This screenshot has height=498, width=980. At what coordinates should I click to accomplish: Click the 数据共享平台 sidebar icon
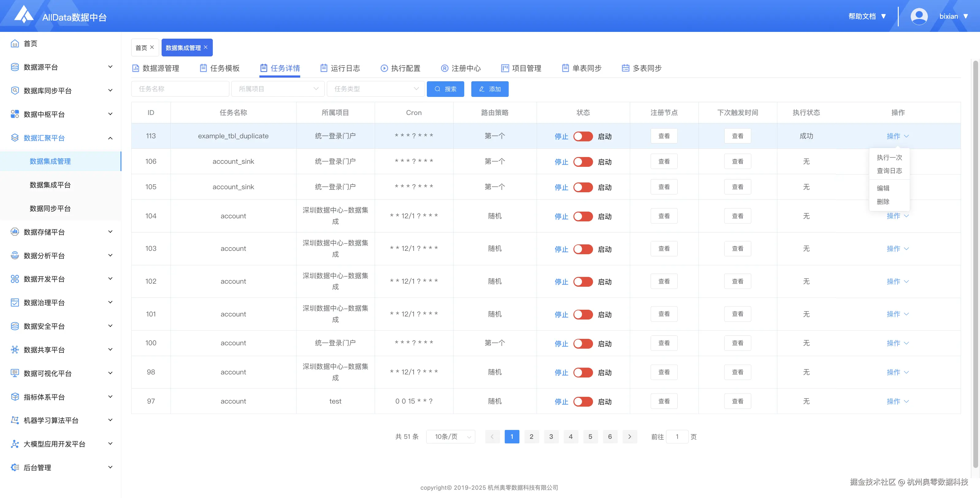click(x=15, y=350)
